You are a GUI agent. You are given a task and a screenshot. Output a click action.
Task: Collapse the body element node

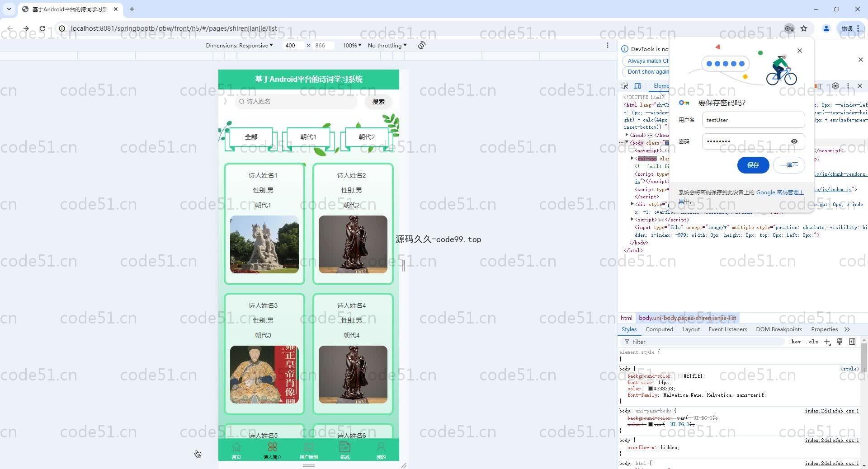pos(627,142)
